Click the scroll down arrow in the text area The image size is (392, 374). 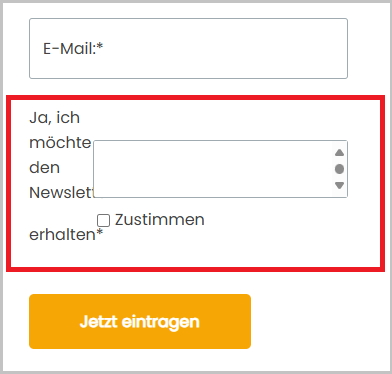point(339,185)
